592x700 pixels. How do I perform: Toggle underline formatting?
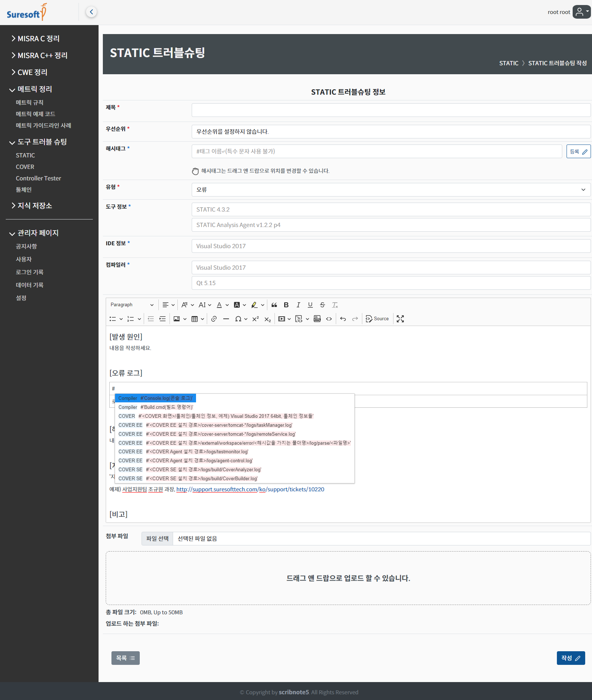tap(310, 305)
